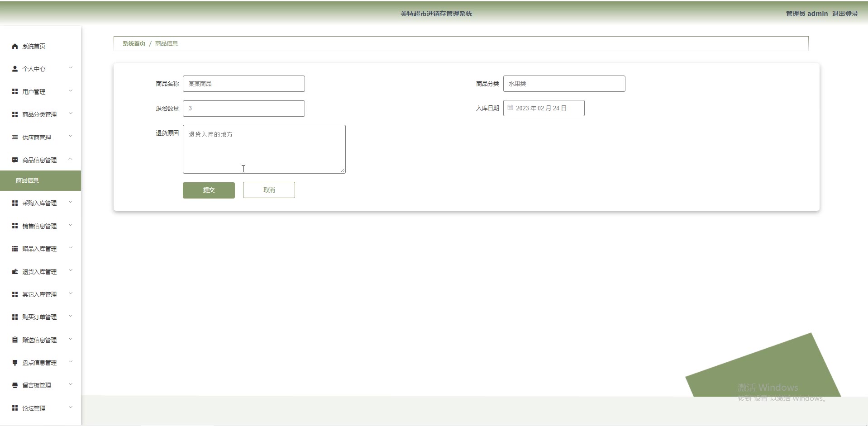This screenshot has height=426, width=868.
Task: Click the grid icon beside 商品分类管理
Action: point(15,114)
